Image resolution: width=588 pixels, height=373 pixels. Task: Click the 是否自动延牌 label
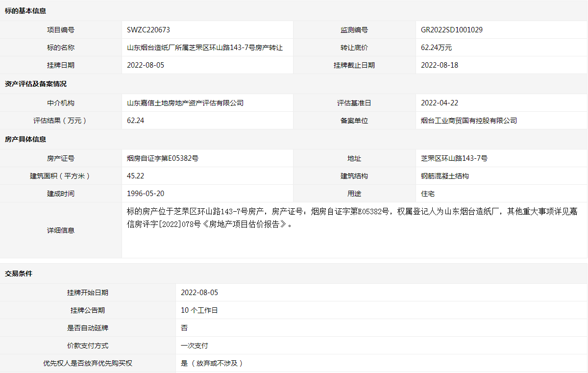[x=88, y=328]
